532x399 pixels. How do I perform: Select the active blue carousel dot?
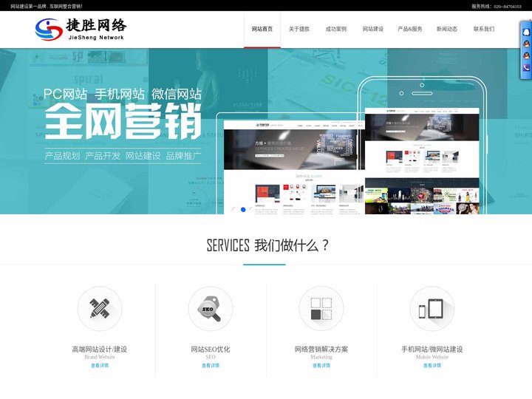pyautogui.click(x=243, y=210)
